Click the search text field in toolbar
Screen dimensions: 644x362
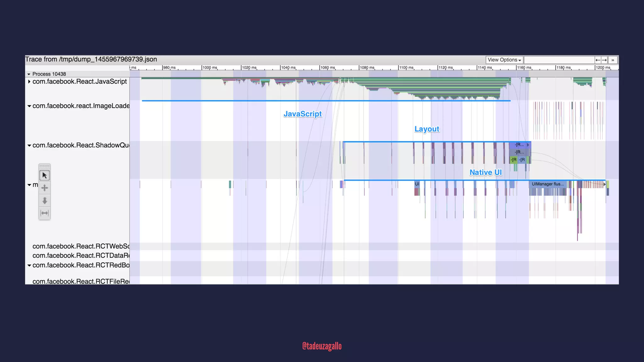click(x=559, y=60)
